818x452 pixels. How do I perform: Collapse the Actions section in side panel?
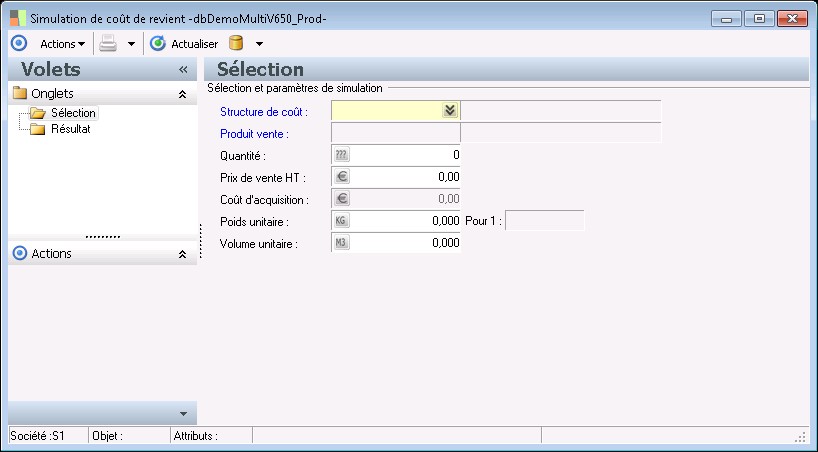(x=183, y=254)
